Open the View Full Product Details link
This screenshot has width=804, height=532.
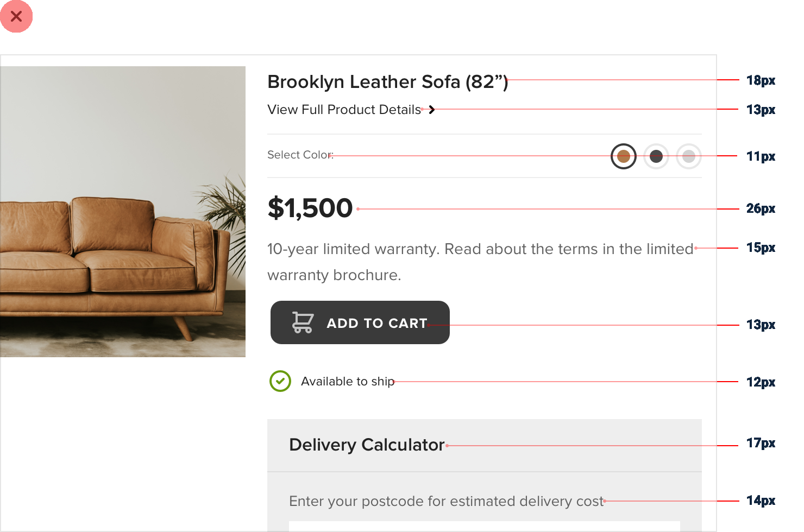click(x=344, y=110)
